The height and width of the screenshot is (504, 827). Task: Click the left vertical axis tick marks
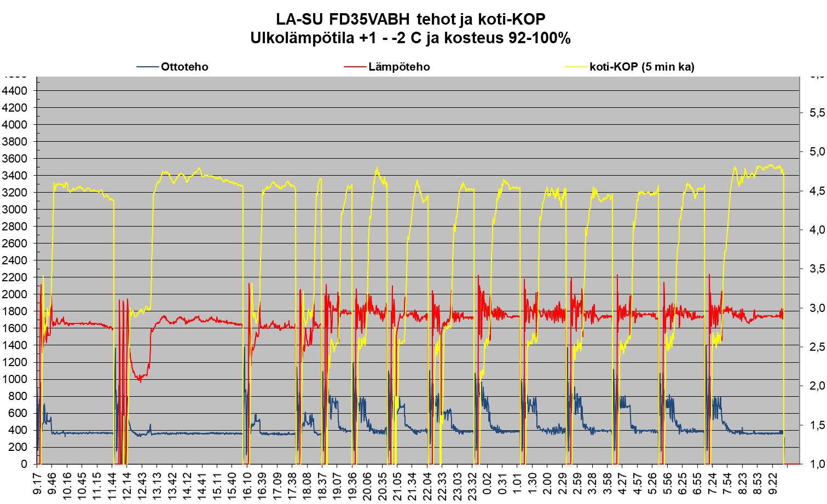(x=37, y=219)
